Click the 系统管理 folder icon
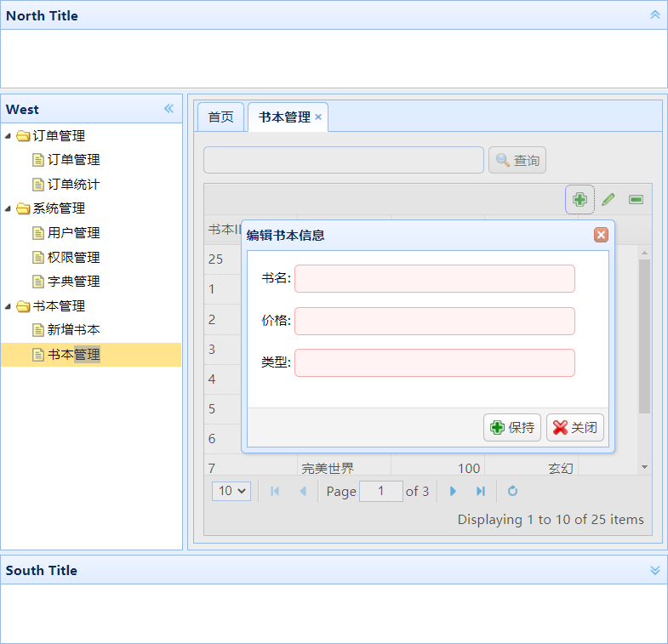This screenshot has height=644, width=668. pyautogui.click(x=23, y=208)
